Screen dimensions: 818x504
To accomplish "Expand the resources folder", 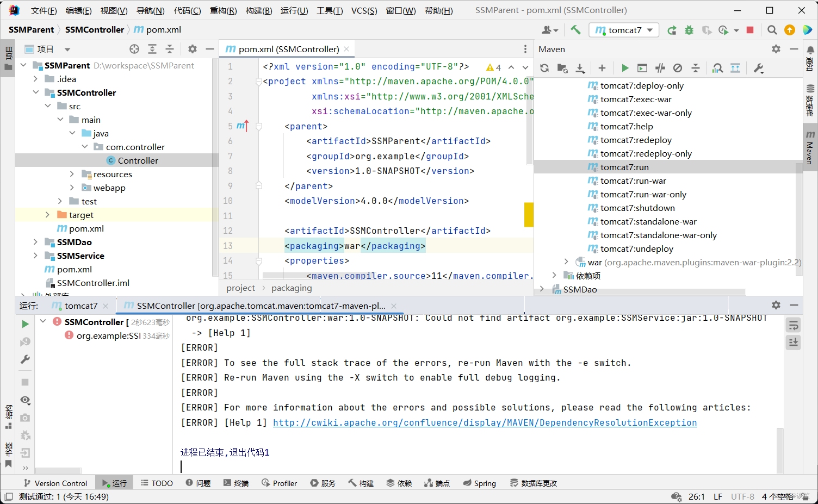I will tap(72, 174).
